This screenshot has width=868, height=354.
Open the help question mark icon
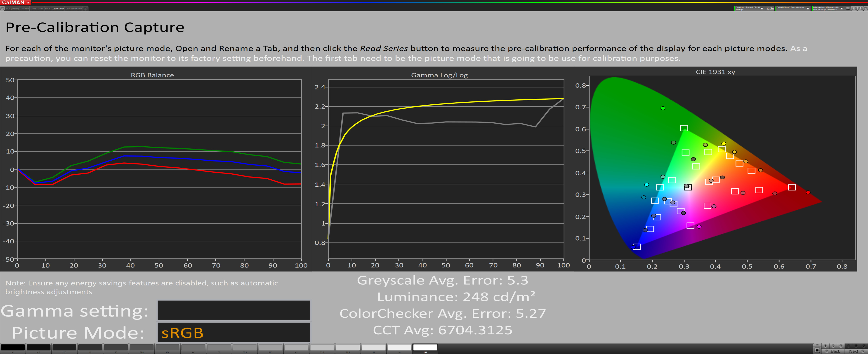860,8
